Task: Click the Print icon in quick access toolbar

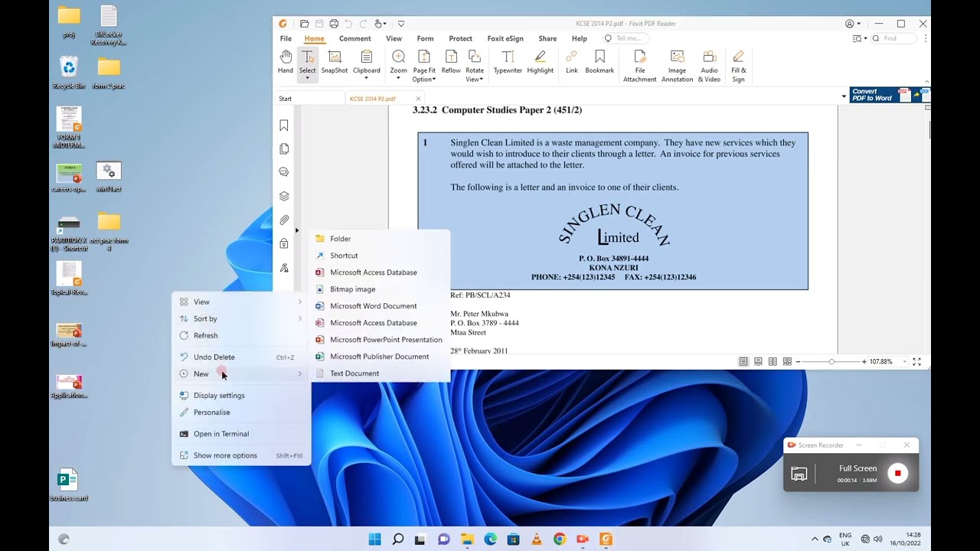Action: point(334,24)
